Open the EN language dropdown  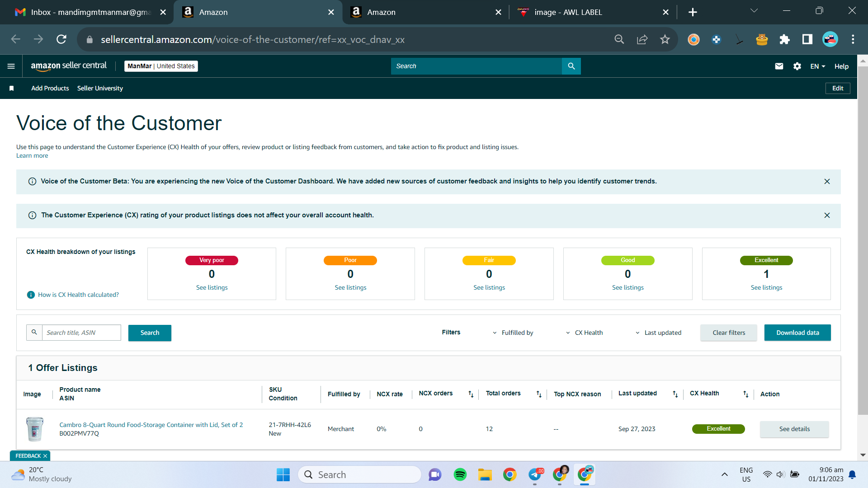coord(818,66)
